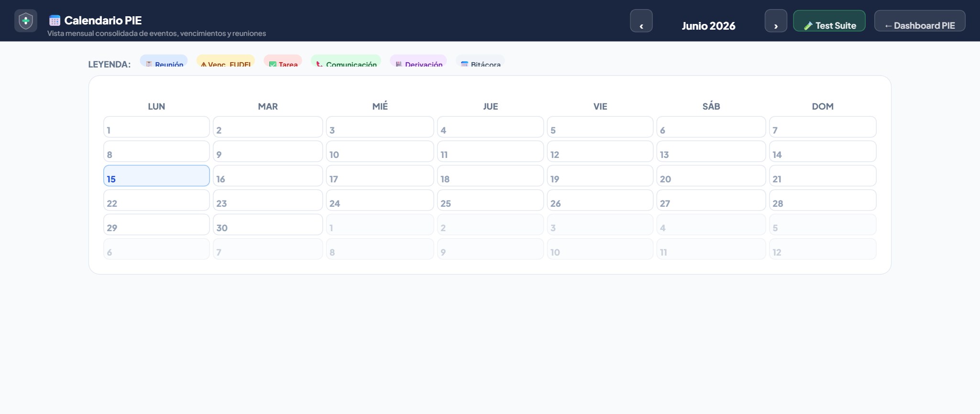The width and height of the screenshot is (980, 414).
Task: Select day 27 cell
Action: (x=711, y=200)
